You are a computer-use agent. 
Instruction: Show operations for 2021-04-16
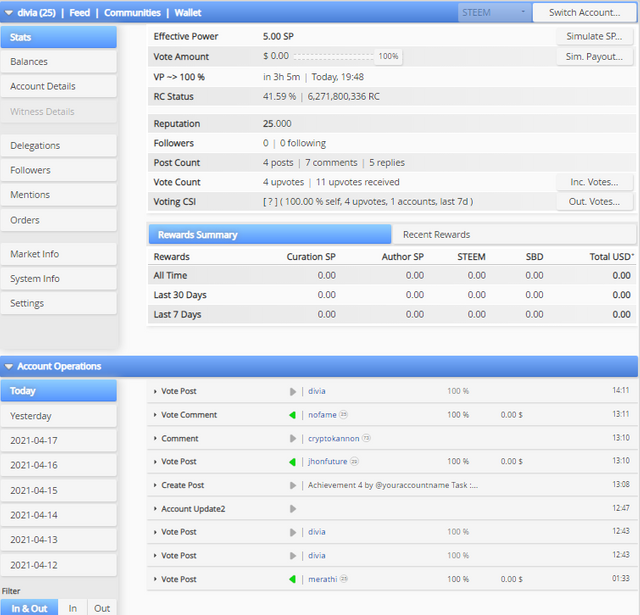click(59, 465)
